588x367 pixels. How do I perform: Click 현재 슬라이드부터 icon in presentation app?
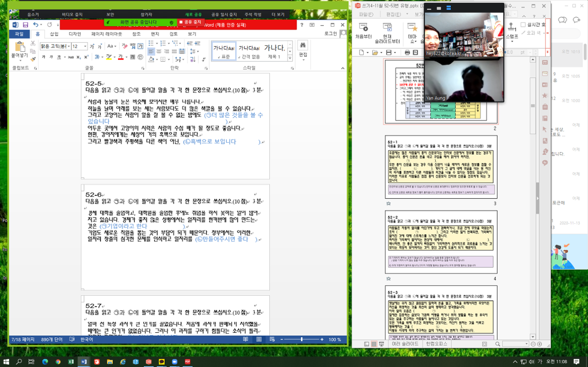(387, 32)
